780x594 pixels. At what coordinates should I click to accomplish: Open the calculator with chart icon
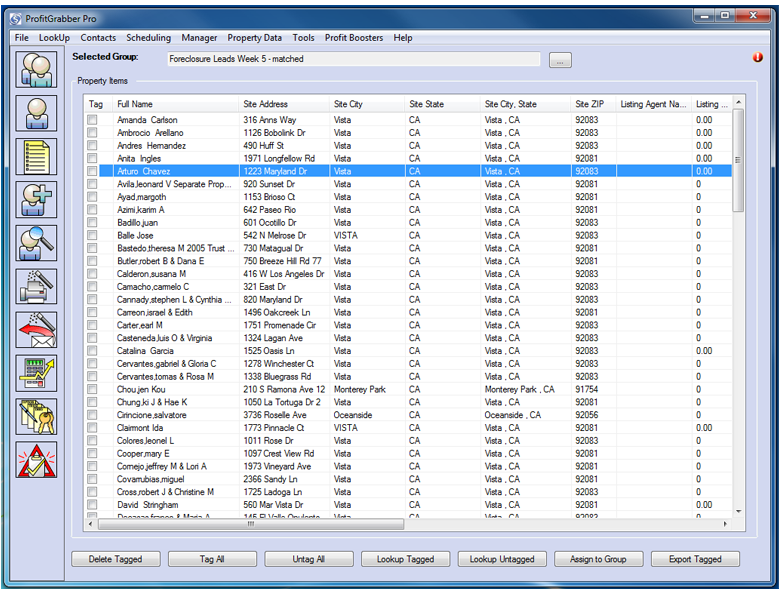36,373
